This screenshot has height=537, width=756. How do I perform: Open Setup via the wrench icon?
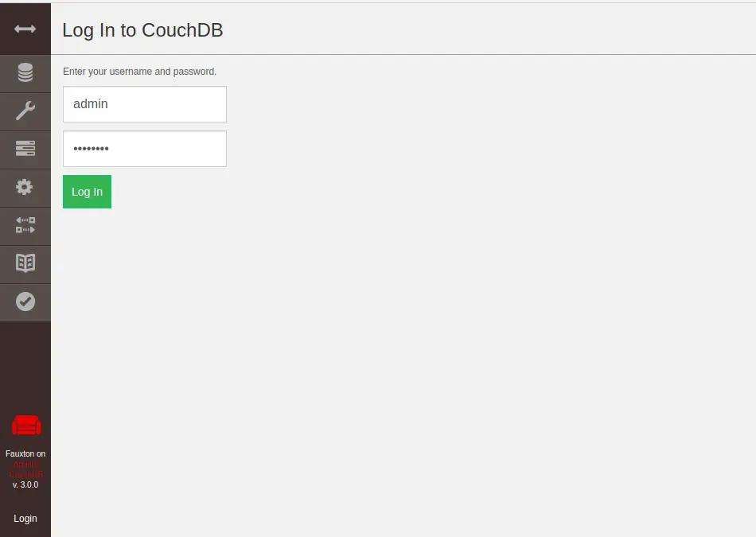coord(25,111)
